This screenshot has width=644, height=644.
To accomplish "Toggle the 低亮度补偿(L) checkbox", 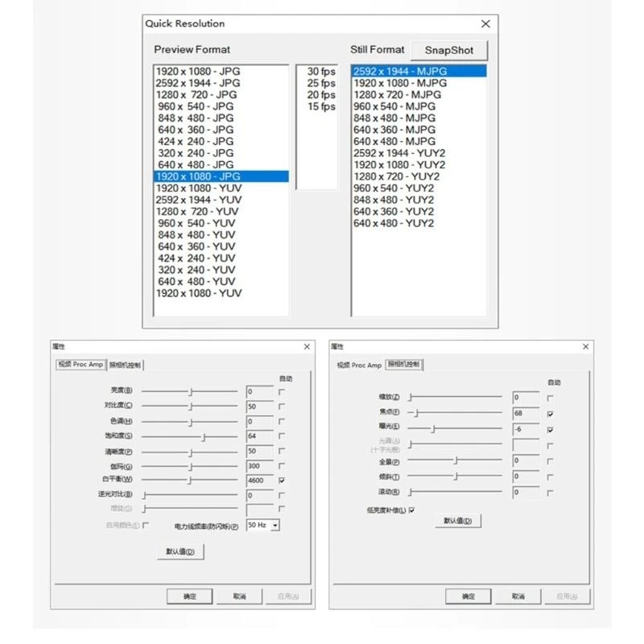I will tap(411, 510).
